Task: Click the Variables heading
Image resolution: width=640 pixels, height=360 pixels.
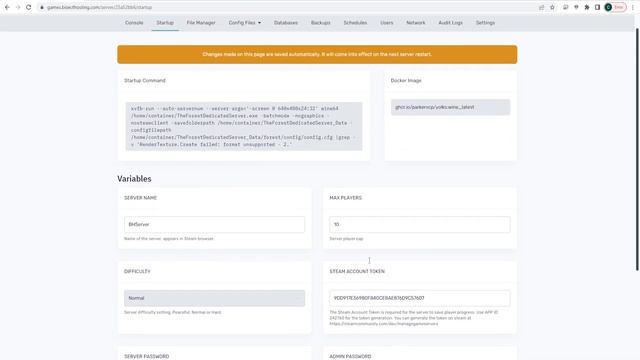Action: pos(134,179)
